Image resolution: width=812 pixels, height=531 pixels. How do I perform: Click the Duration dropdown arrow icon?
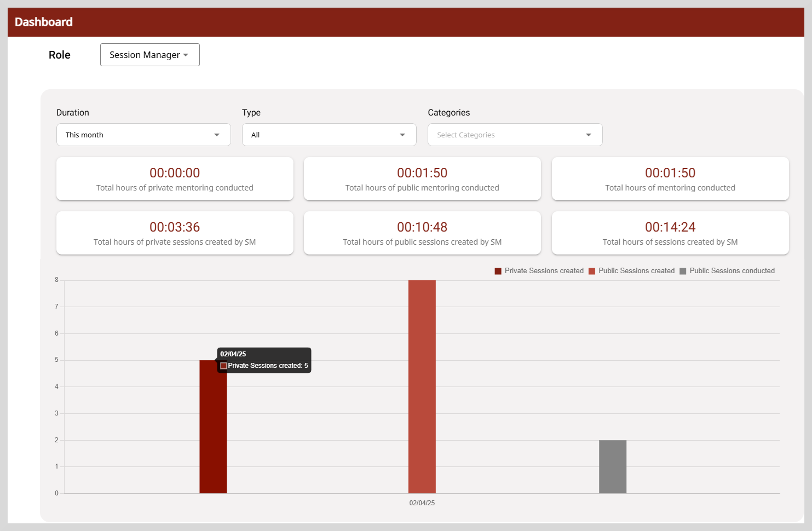[217, 135]
